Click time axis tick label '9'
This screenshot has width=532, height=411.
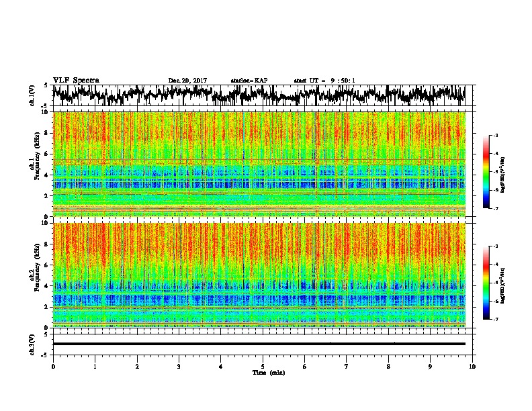point(430,367)
